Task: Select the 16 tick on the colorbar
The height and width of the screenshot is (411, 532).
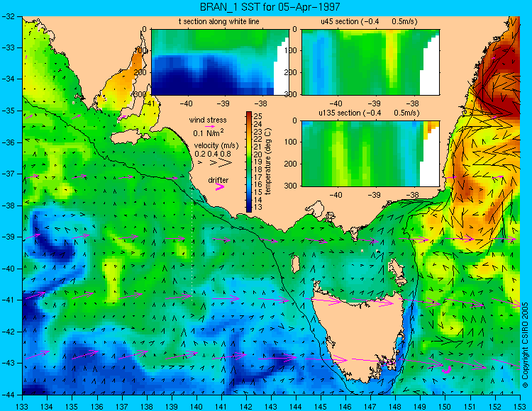Action: coord(258,184)
